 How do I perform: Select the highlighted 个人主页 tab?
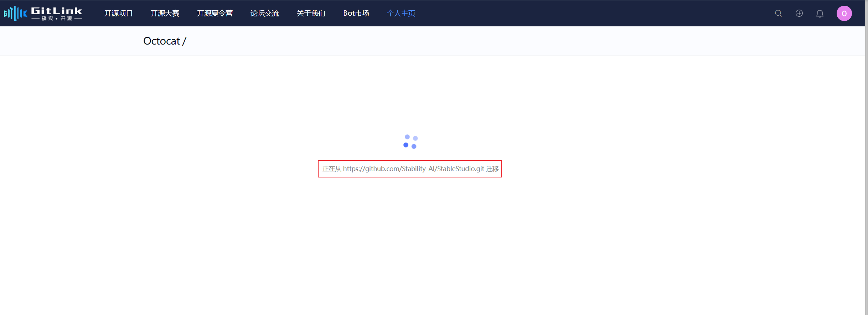tap(401, 13)
